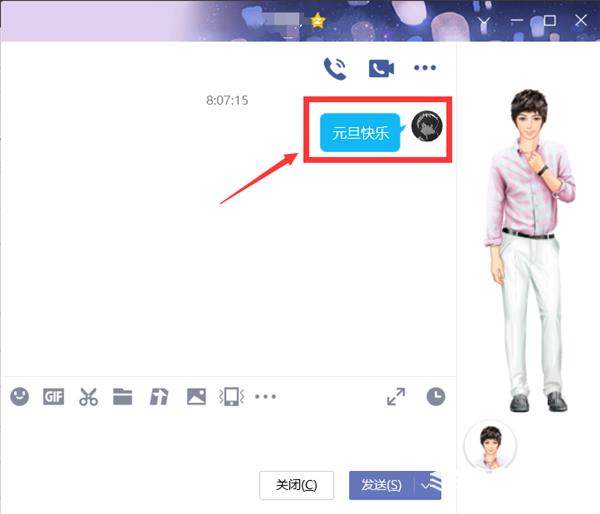Image resolution: width=600 pixels, height=514 pixels.
Task: Open the music sharing icon
Action: pyautogui.click(x=159, y=397)
